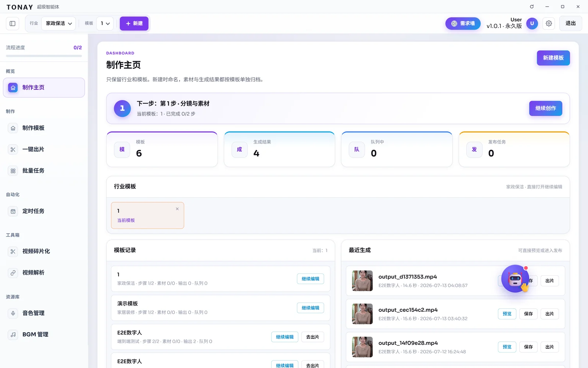Screen dimensions: 588x368
Task: Click 预览 for output_cec154c2.mp4
Action: 507,314
